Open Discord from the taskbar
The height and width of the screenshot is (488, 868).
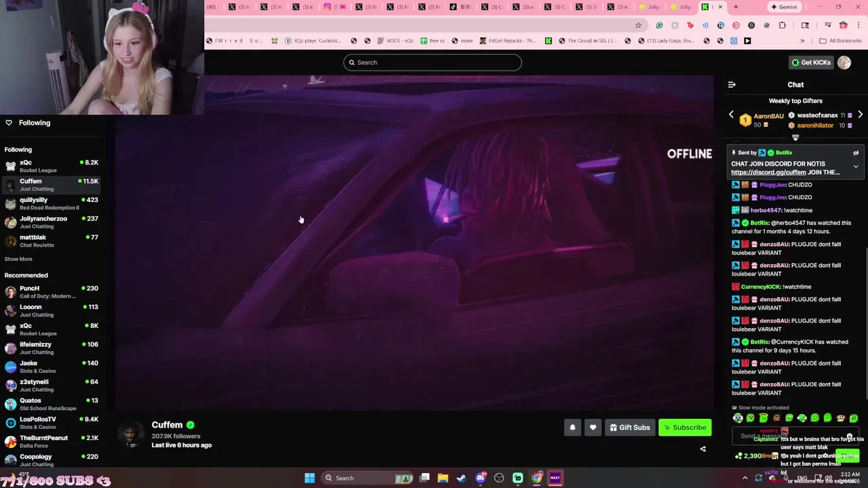pyautogui.click(x=481, y=478)
